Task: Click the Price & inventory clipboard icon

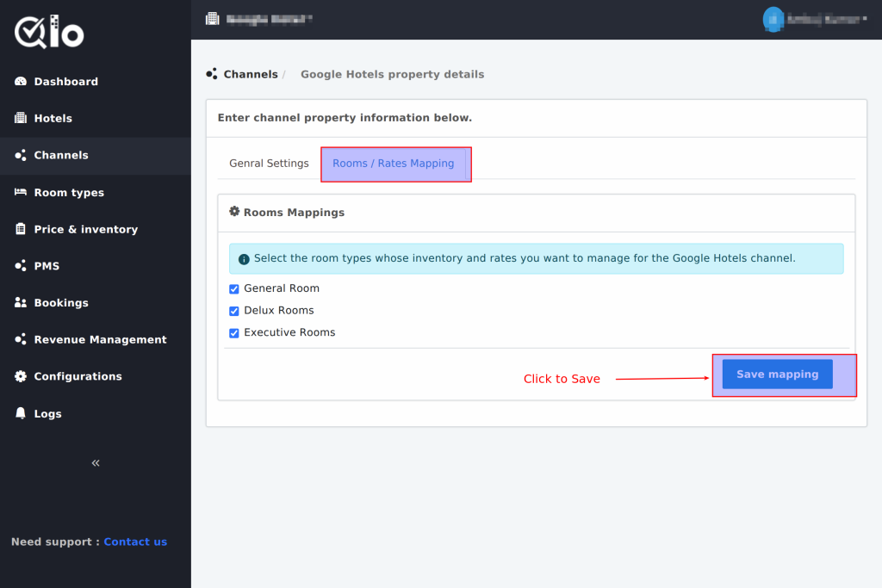Action: [21, 229]
